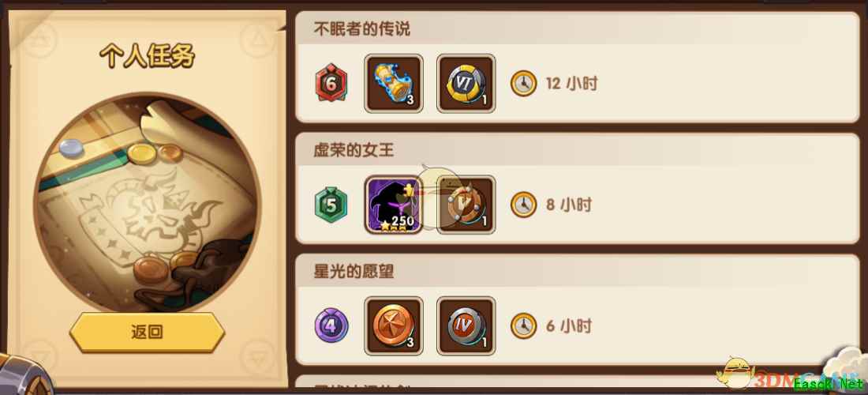
Task: Click the red level 6 hexagon badge
Action: tap(331, 82)
